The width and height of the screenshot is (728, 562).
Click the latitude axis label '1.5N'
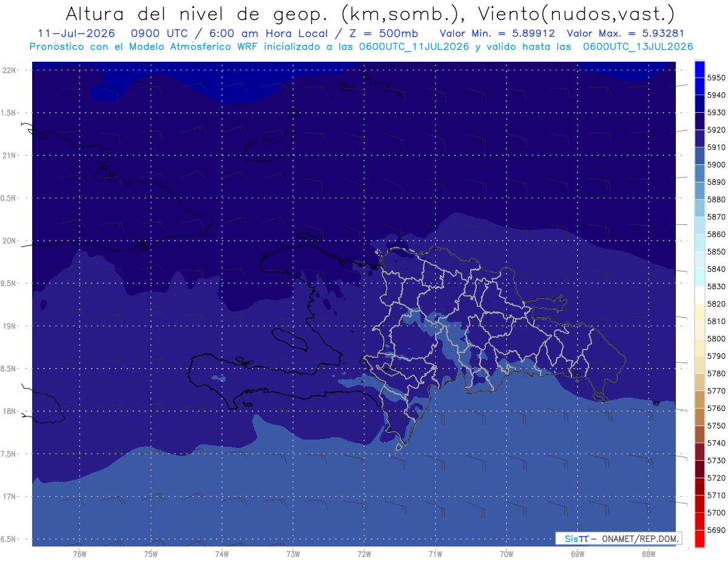(x=9, y=113)
